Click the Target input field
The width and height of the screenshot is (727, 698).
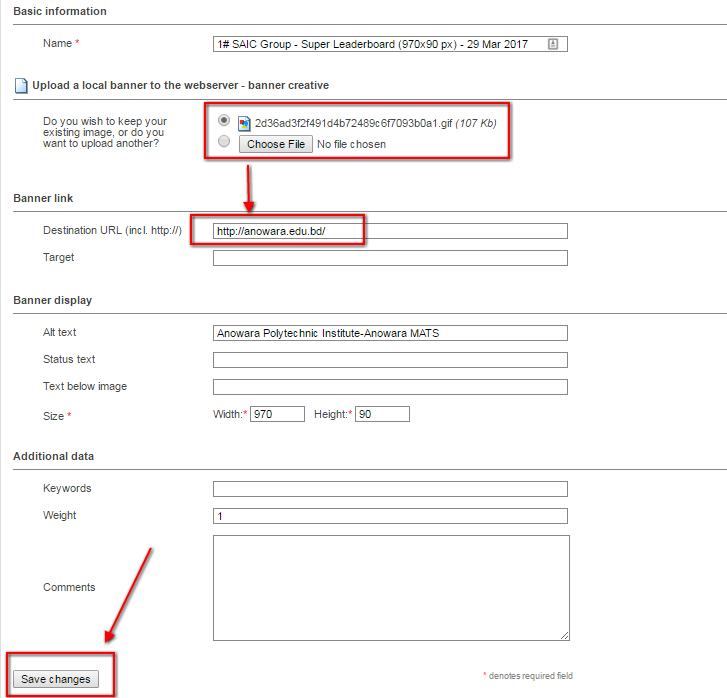tap(390, 258)
